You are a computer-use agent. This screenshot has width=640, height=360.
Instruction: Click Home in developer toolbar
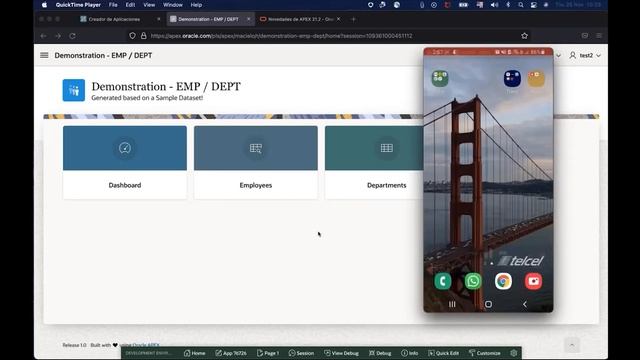click(x=194, y=353)
